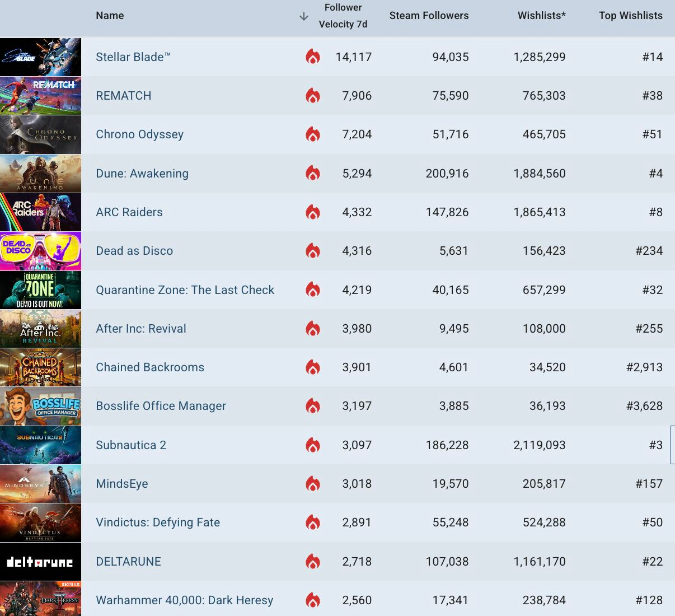Click the #3,628 top wishlists rank
Image resolution: width=675 pixels, height=616 pixels.
tap(645, 406)
